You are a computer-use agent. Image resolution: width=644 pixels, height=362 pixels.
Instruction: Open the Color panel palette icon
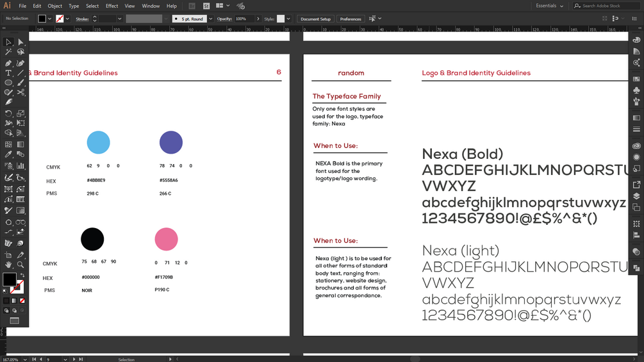coord(636,40)
